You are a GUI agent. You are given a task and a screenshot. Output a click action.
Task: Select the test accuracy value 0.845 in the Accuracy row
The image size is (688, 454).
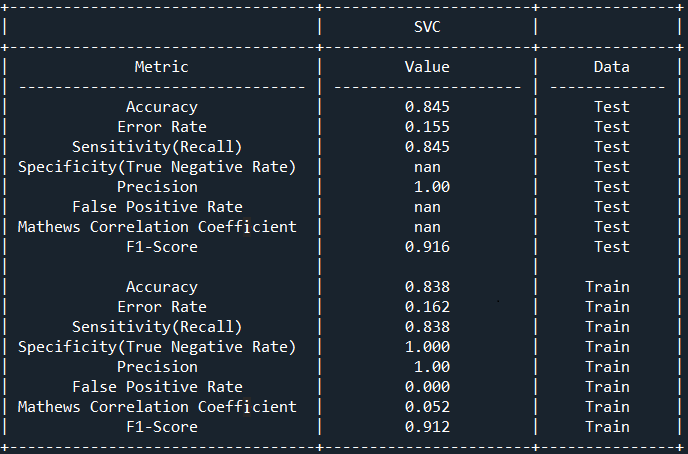[x=427, y=107]
